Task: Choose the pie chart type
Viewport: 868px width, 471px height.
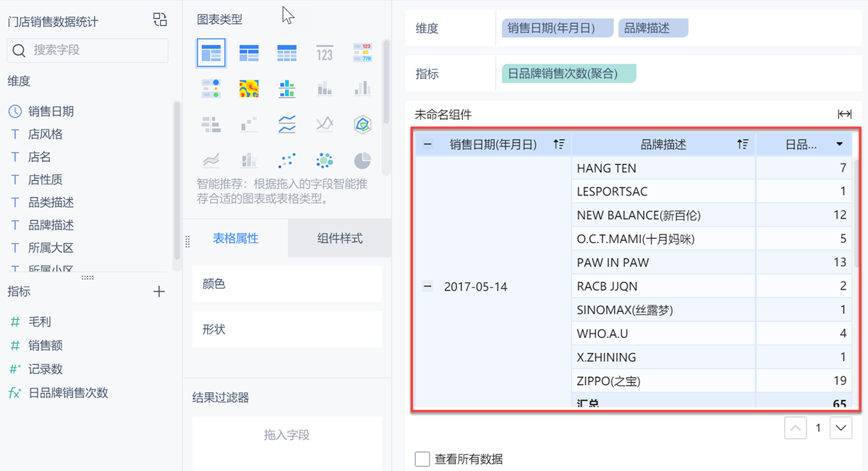Action: click(x=362, y=160)
